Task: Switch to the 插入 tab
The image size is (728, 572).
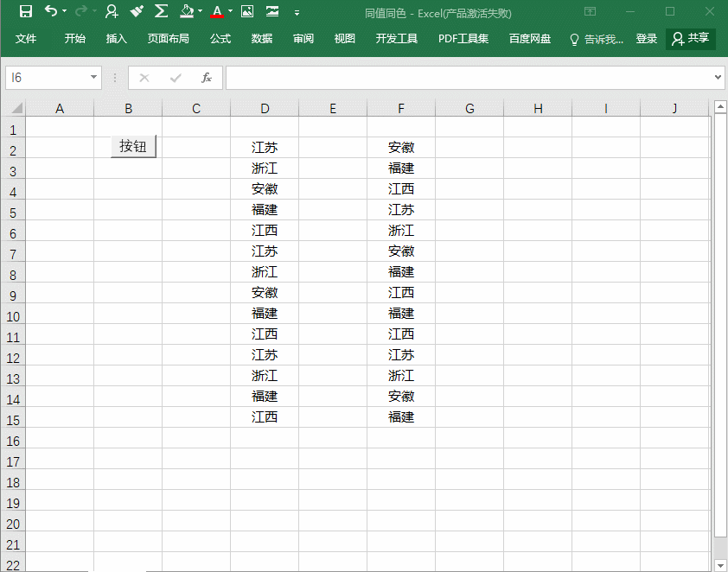Action: (x=116, y=39)
